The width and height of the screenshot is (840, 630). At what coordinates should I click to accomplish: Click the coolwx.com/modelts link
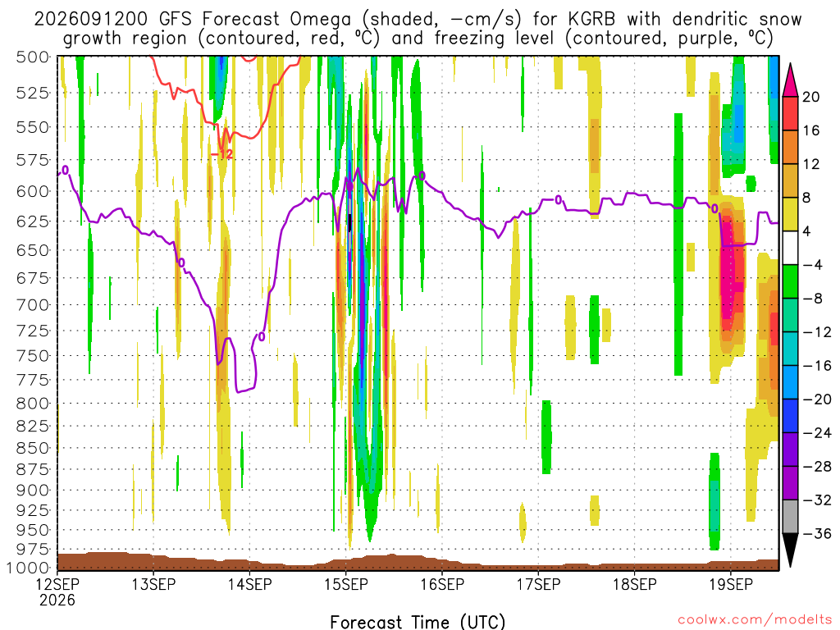point(755,620)
